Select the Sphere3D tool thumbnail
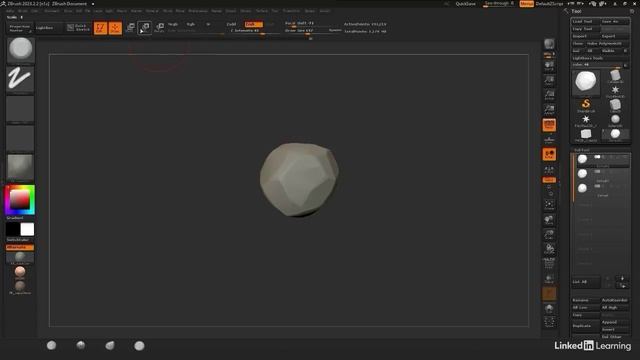This screenshot has width=640, height=360. 615,120
